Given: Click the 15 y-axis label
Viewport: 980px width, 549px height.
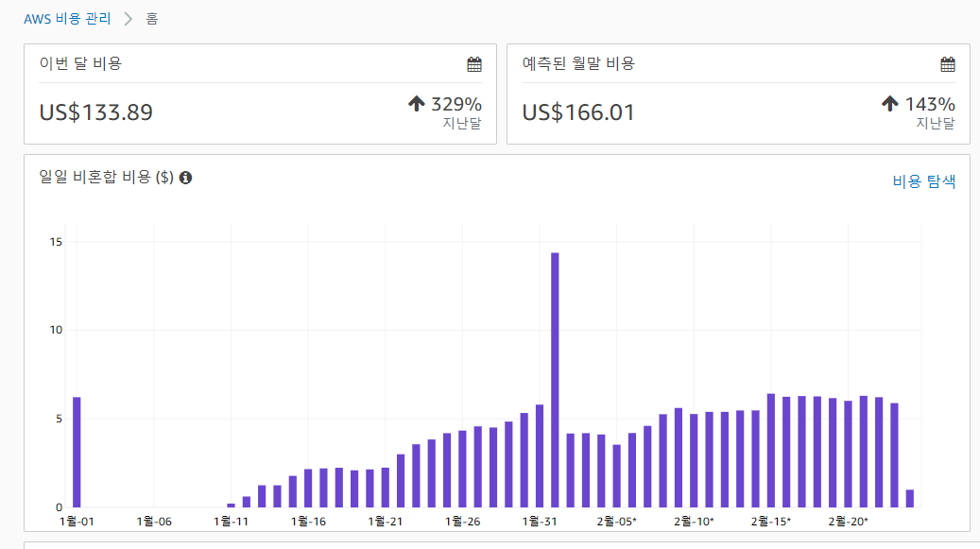Looking at the screenshot, I should [x=57, y=242].
